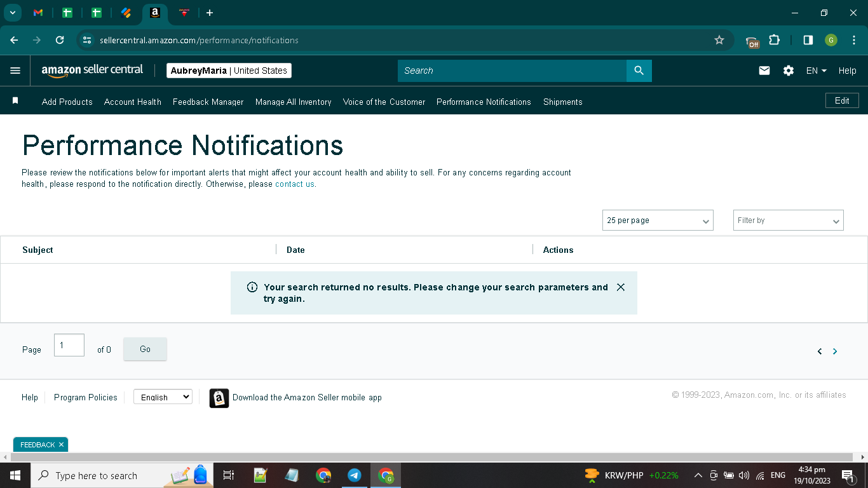868x488 pixels.
Task: Switch to the second green spreadsheet tab
Action: 97,13
